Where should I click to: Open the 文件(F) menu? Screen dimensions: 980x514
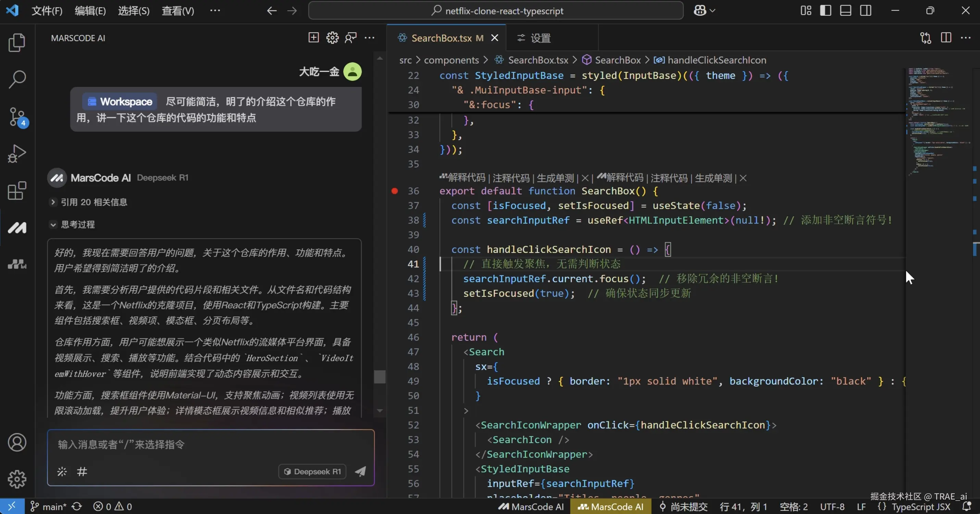tap(47, 11)
